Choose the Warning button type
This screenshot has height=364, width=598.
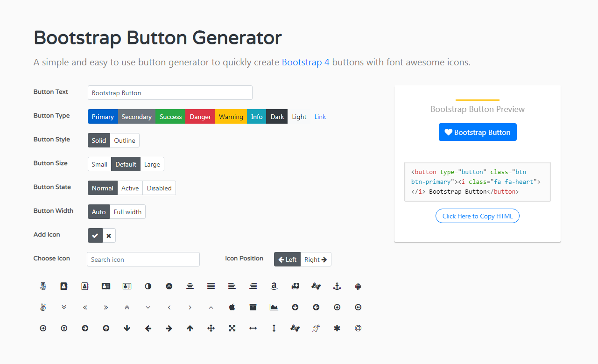(x=231, y=117)
